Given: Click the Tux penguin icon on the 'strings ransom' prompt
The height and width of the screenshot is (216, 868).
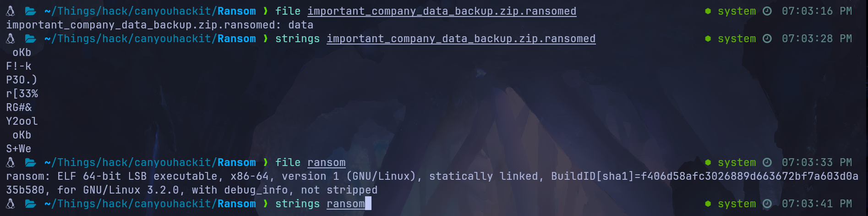Looking at the screenshot, I should click(x=11, y=204).
